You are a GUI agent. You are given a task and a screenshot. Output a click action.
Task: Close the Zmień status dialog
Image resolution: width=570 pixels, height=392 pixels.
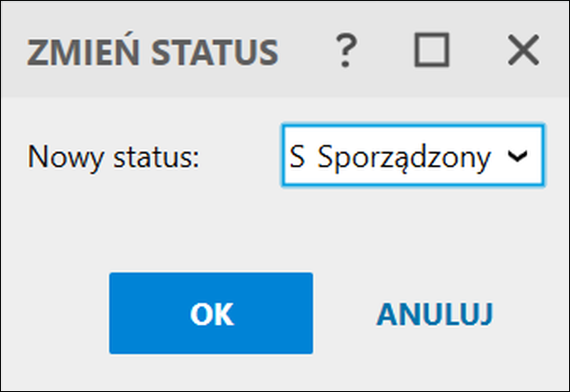[523, 50]
